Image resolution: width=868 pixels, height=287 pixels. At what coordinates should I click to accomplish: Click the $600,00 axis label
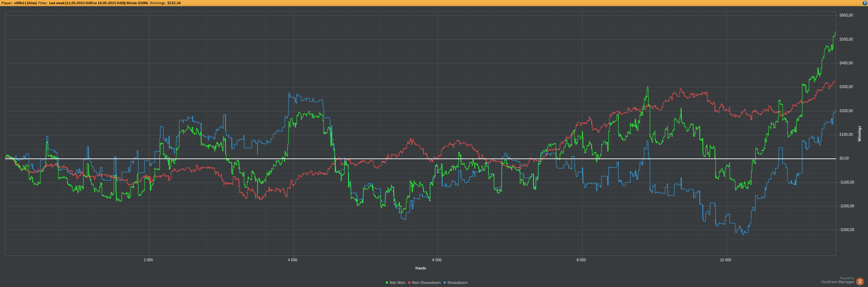click(x=846, y=15)
